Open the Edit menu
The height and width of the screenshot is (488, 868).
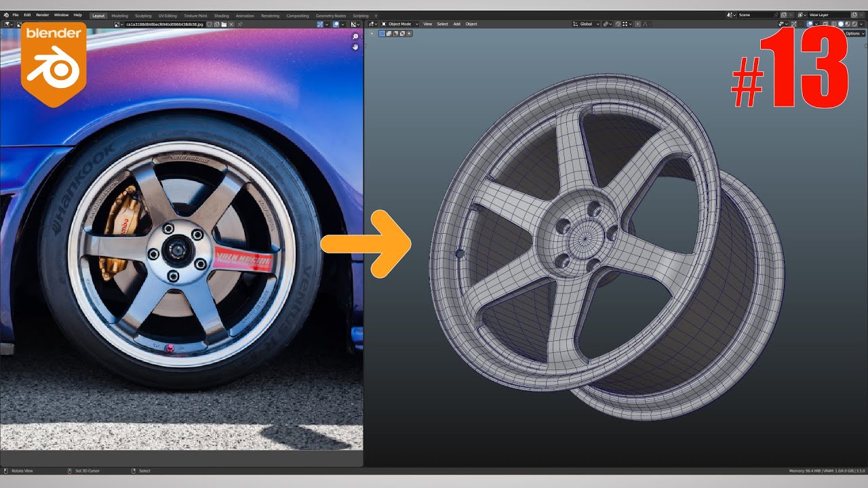coord(27,15)
